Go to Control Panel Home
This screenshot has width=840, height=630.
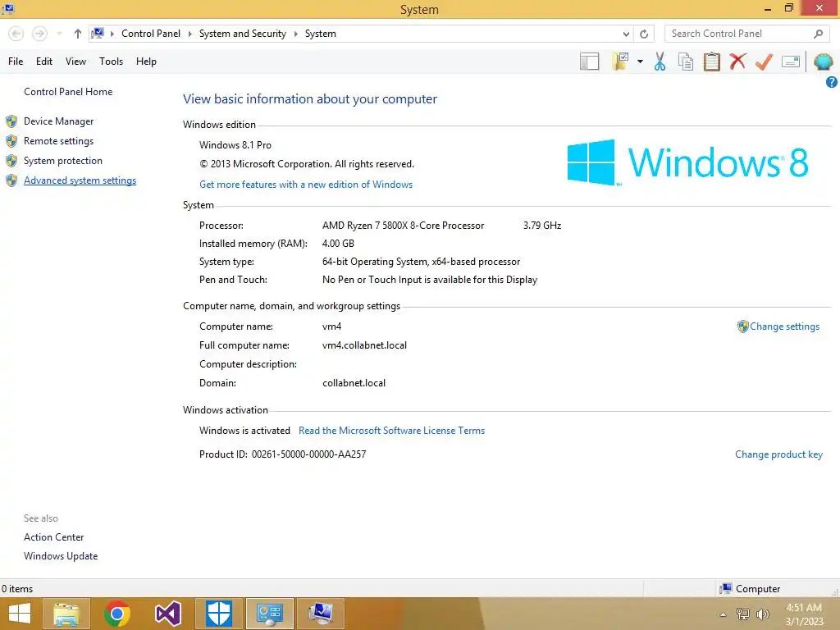(68, 92)
